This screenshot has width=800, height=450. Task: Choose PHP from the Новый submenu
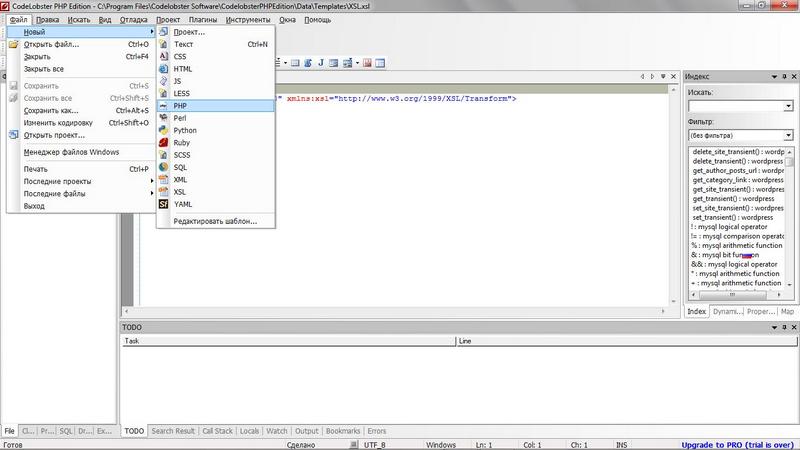pos(216,106)
